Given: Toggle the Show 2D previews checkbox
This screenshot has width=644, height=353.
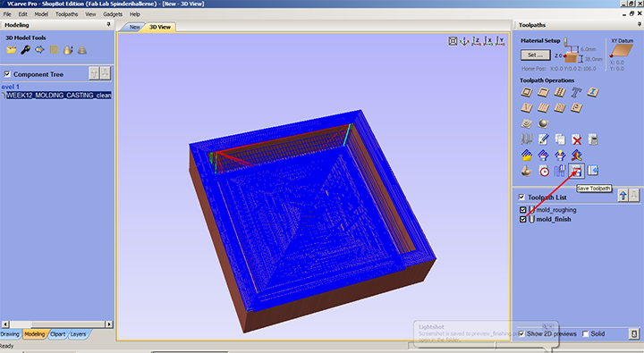Looking at the screenshot, I should point(521,333).
